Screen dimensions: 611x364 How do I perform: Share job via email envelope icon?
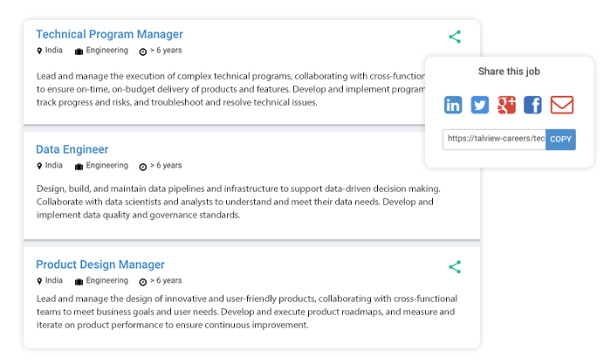561,105
